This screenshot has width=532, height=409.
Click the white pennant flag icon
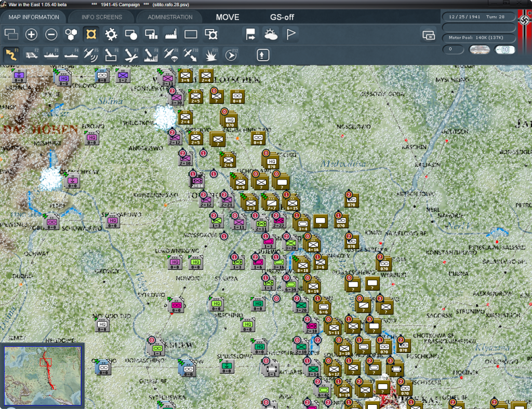point(291,34)
